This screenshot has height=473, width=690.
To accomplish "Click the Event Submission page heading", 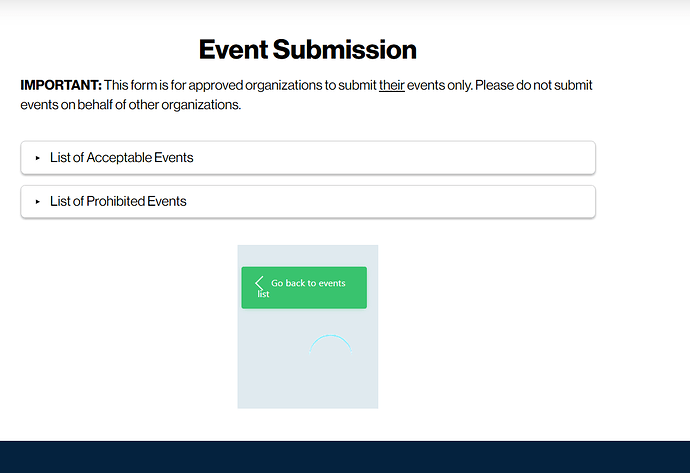I will [308, 49].
